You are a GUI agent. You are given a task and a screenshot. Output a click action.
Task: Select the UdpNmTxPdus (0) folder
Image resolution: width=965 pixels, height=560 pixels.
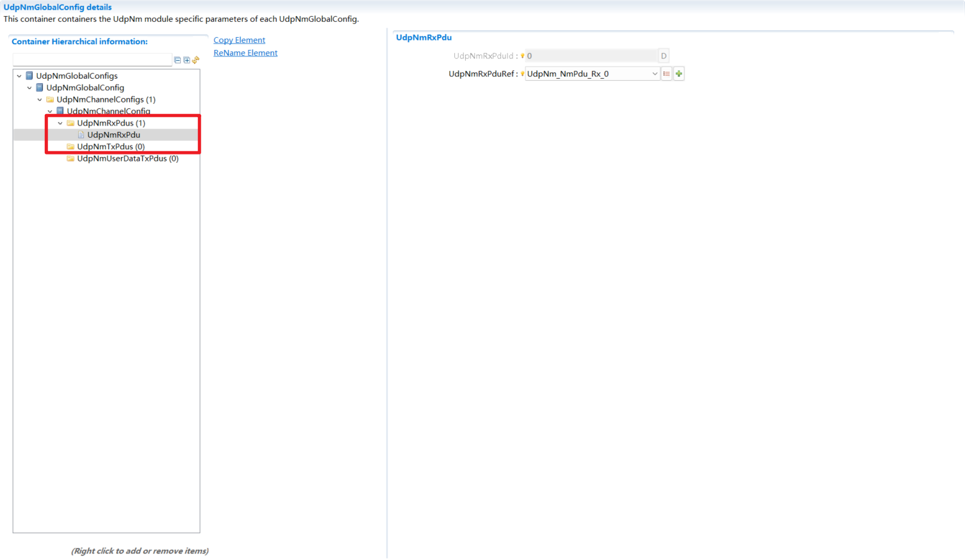110,147
